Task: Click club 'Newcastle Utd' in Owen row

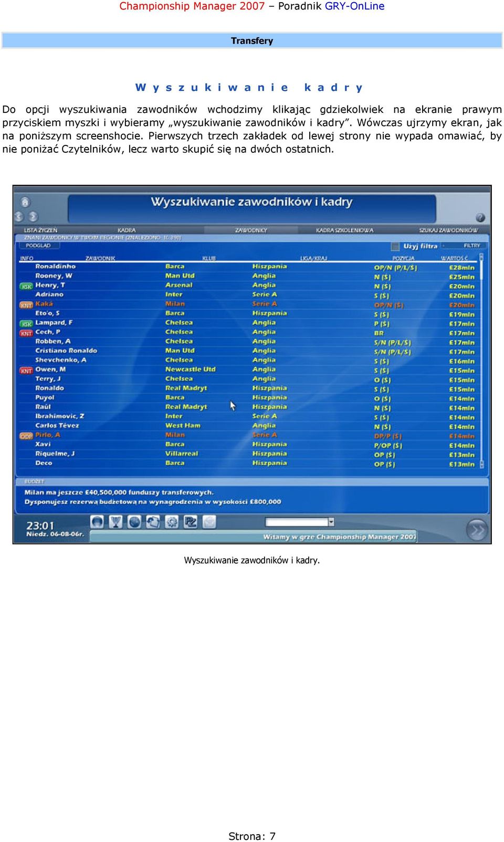Action: click(191, 370)
